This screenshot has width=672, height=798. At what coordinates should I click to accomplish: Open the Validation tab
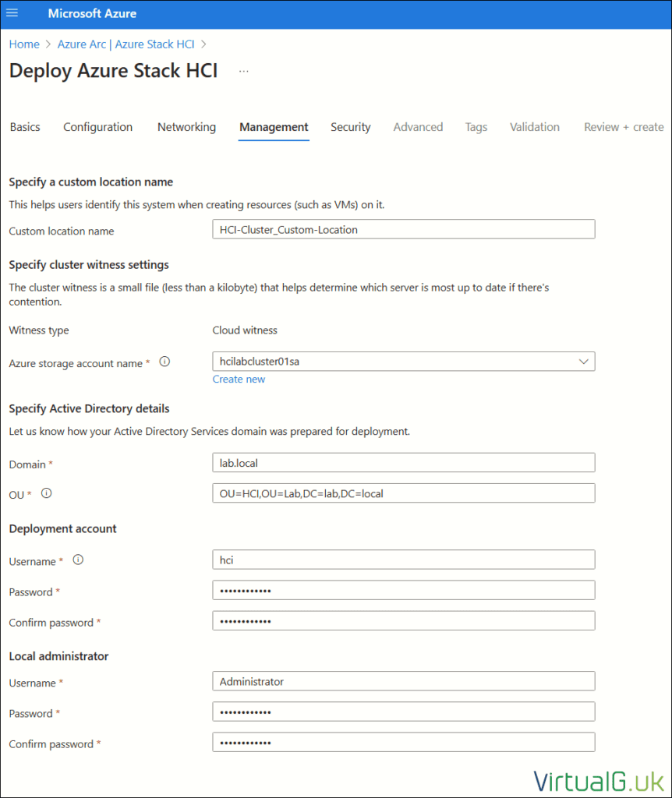click(535, 127)
